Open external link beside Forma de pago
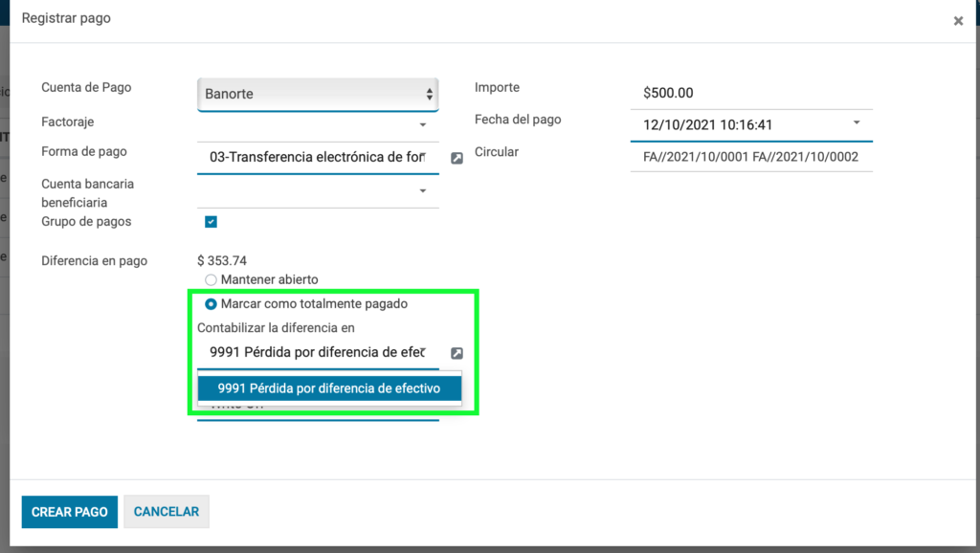Viewport: 980px width, 553px height. click(x=457, y=158)
